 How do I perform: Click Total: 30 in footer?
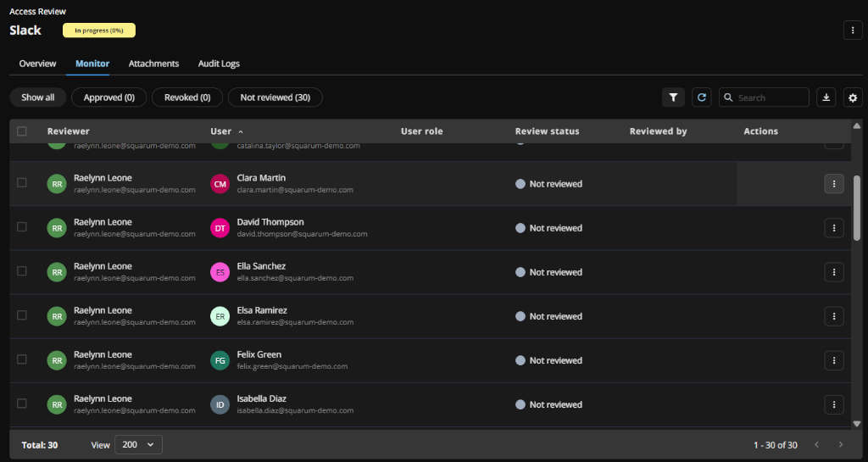(x=39, y=445)
